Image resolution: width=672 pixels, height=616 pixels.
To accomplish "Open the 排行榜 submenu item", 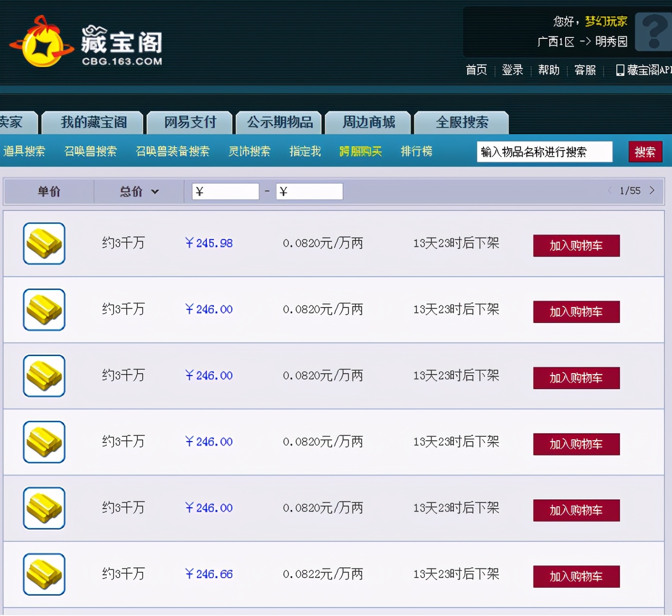I will click(x=417, y=152).
